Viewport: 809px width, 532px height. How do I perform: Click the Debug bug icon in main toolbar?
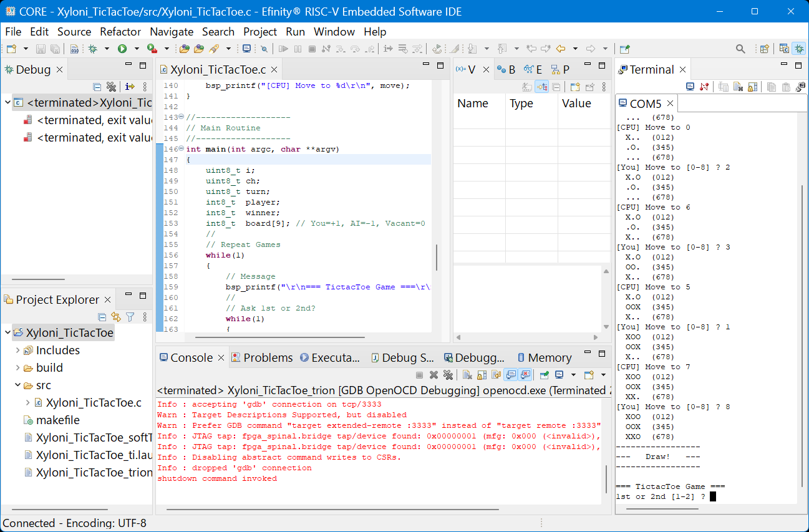coord(93,49)
